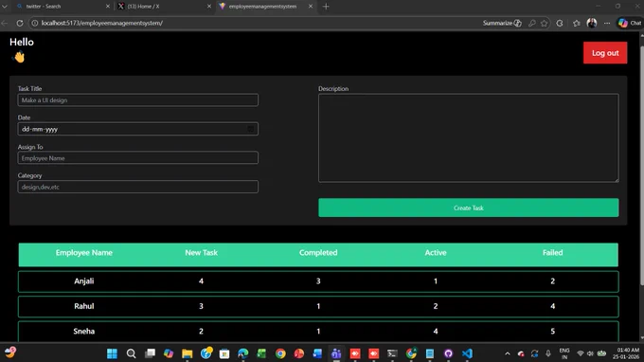Viewport: 644px width, 362px height.
Task: Focus the Category input field
Action: 138,187
